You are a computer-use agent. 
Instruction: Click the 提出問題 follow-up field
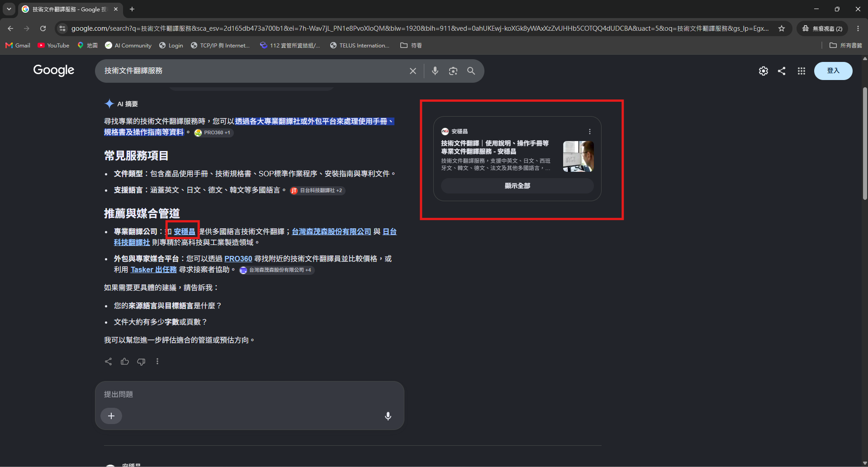coord(249,394)
